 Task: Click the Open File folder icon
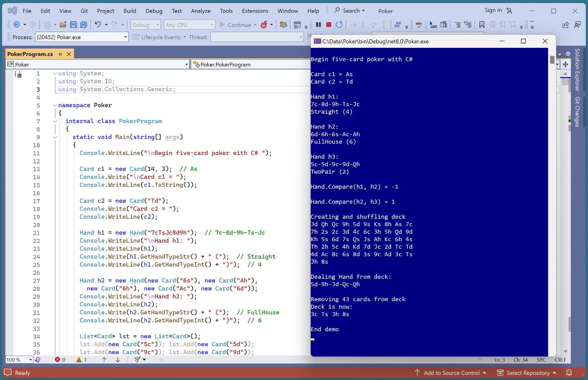click(x=63, y=25)
